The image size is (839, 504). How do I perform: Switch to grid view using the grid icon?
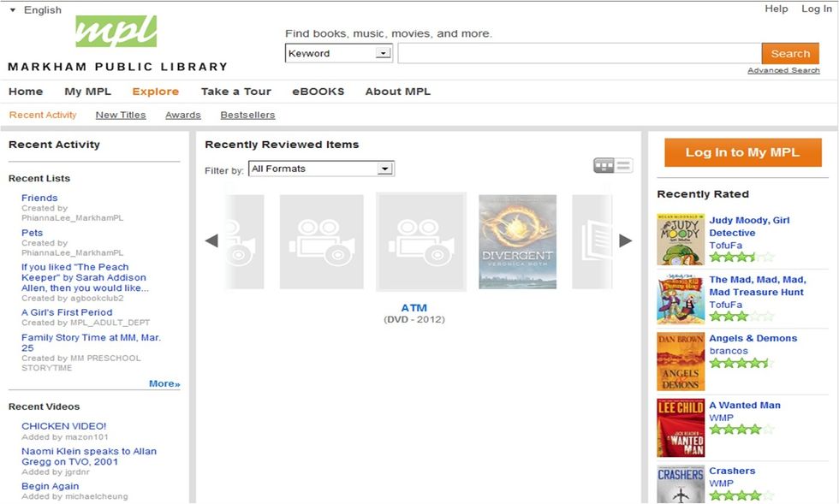(604, 165)
